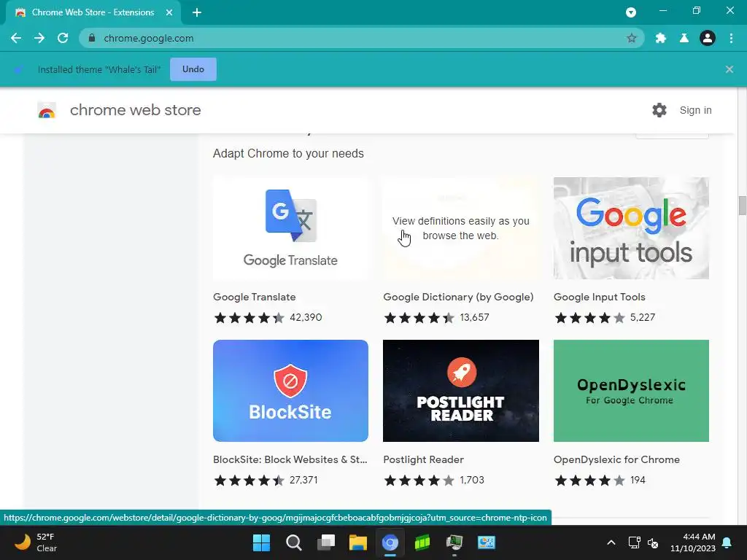Click the Chrome icon in the taskbar
The height and width of the screenshot is (560, 747).
coord(390,542)
